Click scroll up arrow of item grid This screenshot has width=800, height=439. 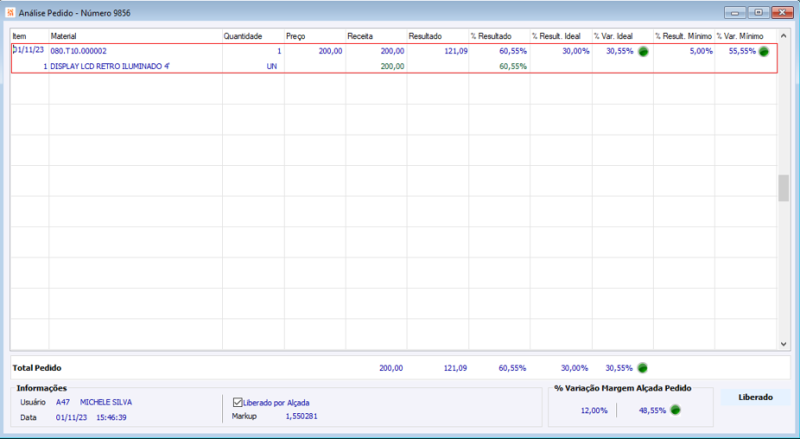point(784,36)
